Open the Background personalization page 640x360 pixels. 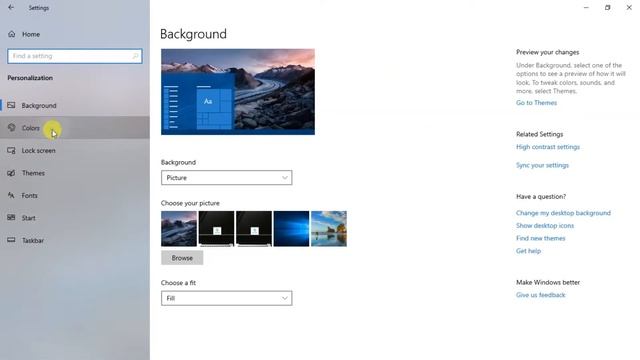point(75,105)
